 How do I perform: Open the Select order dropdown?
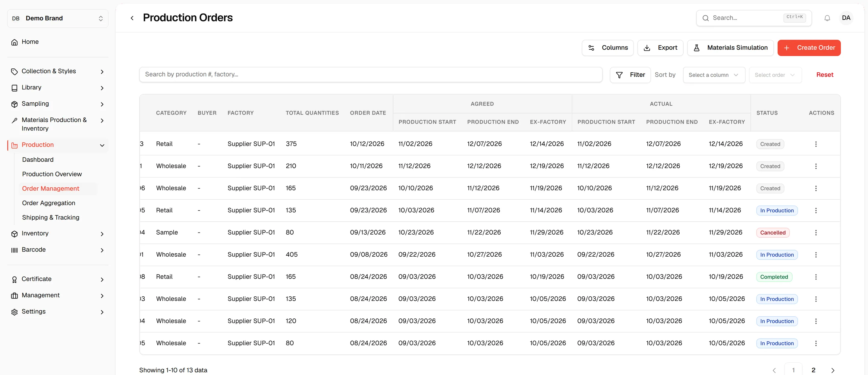pyautogui.click(x=775, y=75)
